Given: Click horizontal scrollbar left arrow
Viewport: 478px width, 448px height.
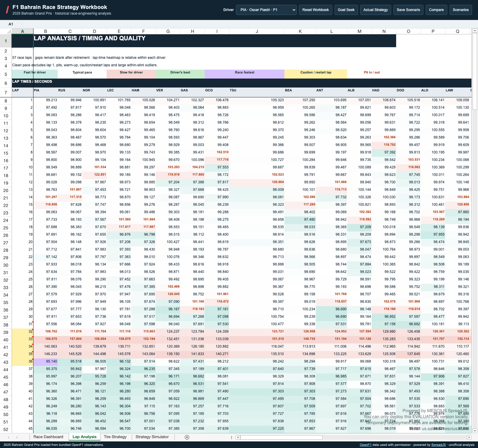Looking at the screenshot, I should (238, 437).
